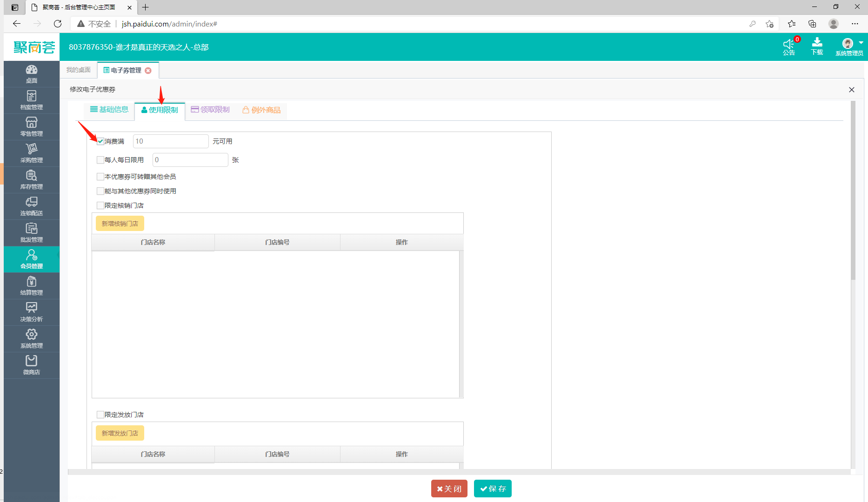Close the 修改电子优惠券 dialog with X
This screenshot has height=502, width=868.
click(852, 90)
